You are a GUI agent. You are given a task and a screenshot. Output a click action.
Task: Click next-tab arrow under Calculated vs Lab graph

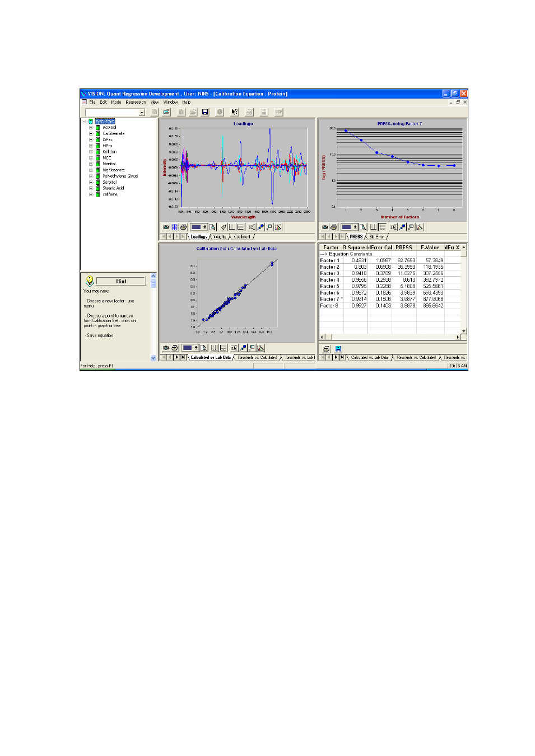pyautogui.click(x=177, y=357)
